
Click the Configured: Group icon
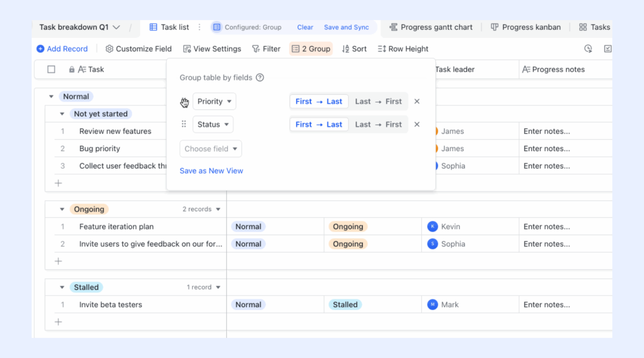point(217,27)
